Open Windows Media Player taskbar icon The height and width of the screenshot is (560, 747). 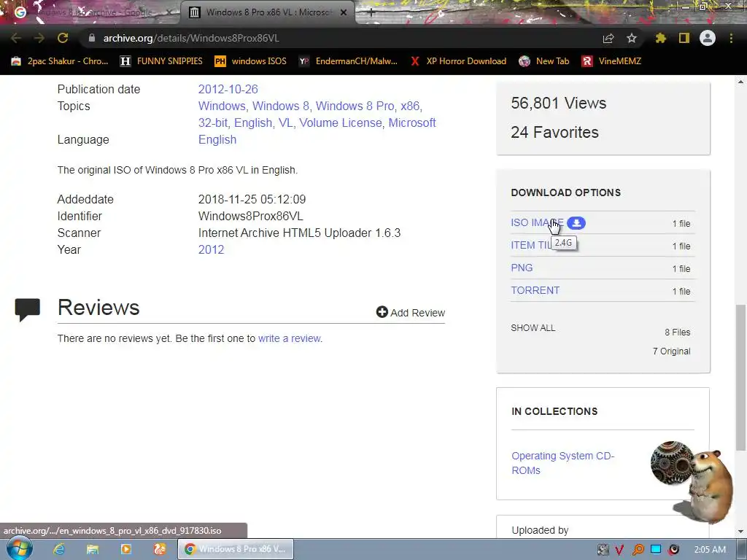click(125, 549)
